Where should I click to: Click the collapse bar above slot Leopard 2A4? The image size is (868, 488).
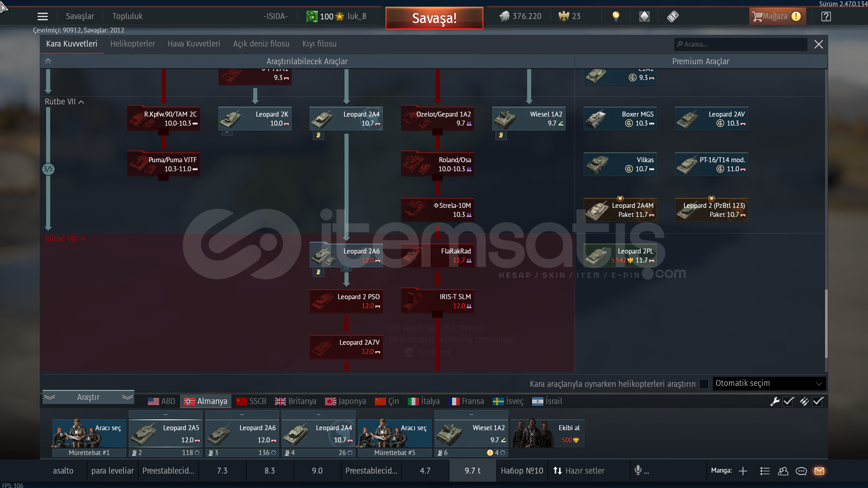[318, 414]
